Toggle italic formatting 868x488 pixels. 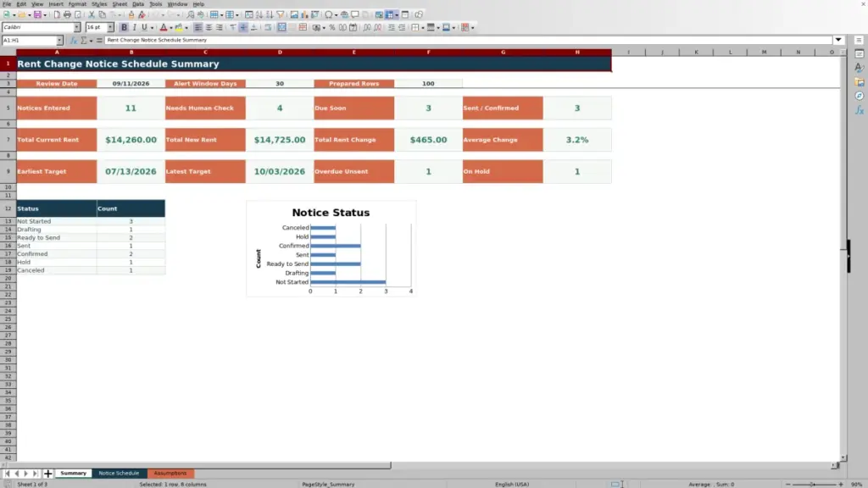[135, 27]
